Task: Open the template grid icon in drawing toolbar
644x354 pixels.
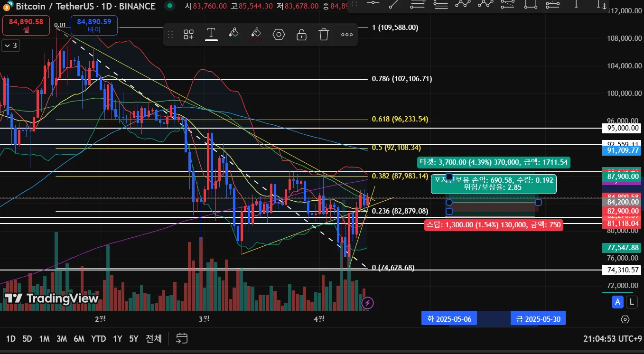Action: click(188, 34)
